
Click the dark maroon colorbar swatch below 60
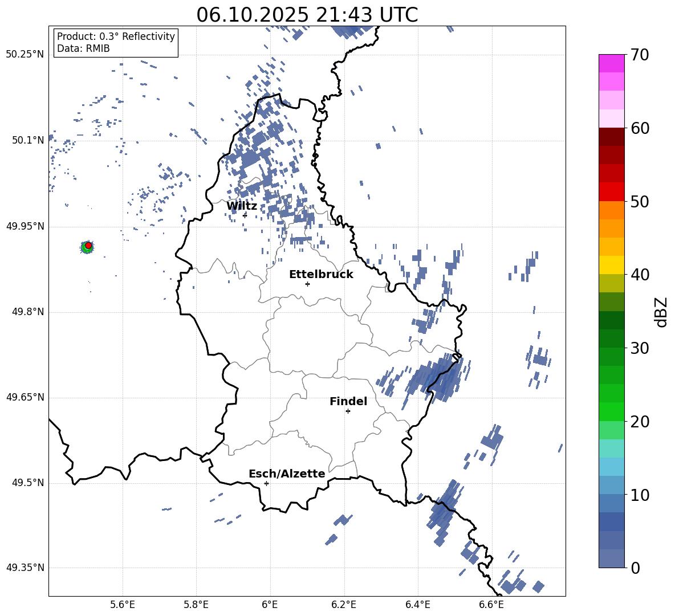pyautogui.click(x=611, y=137)
